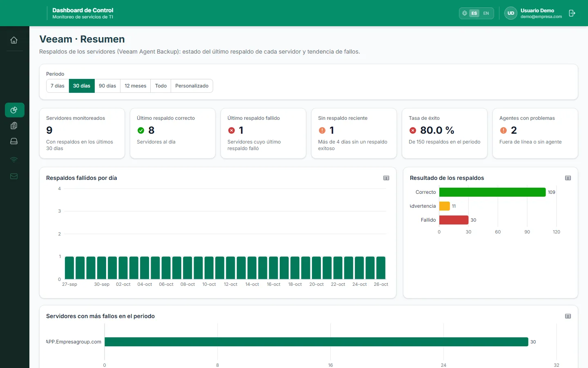The image size is (588, 368).
Task: Click the Último respaldo correcto card title
Action: click(x=166, y=118)
